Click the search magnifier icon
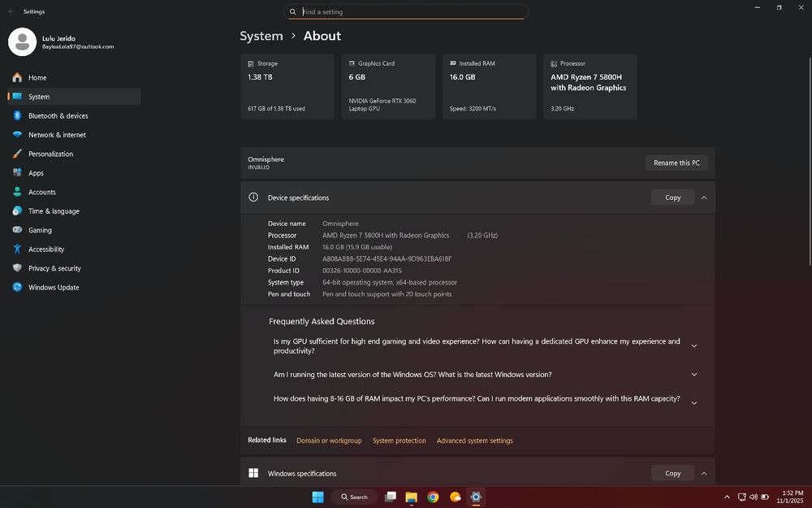812x508 pixels. [292, 11]
